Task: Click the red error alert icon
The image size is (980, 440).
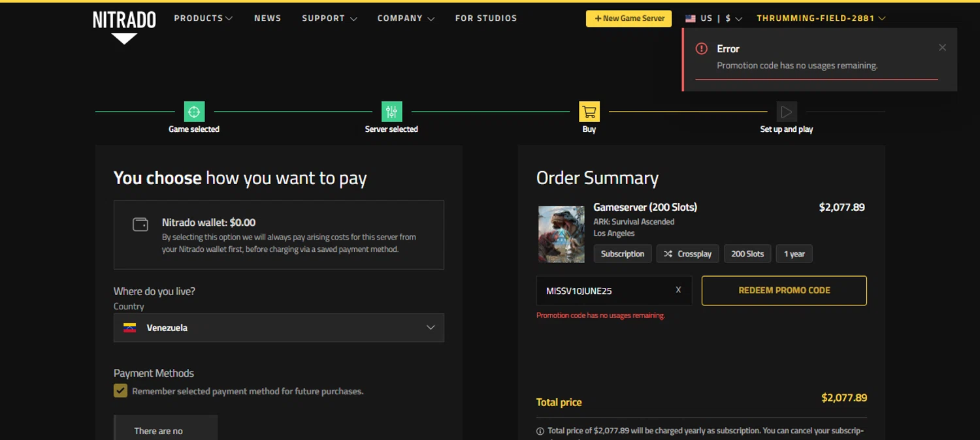Action: pyautogui.click(x=702, y=48)
